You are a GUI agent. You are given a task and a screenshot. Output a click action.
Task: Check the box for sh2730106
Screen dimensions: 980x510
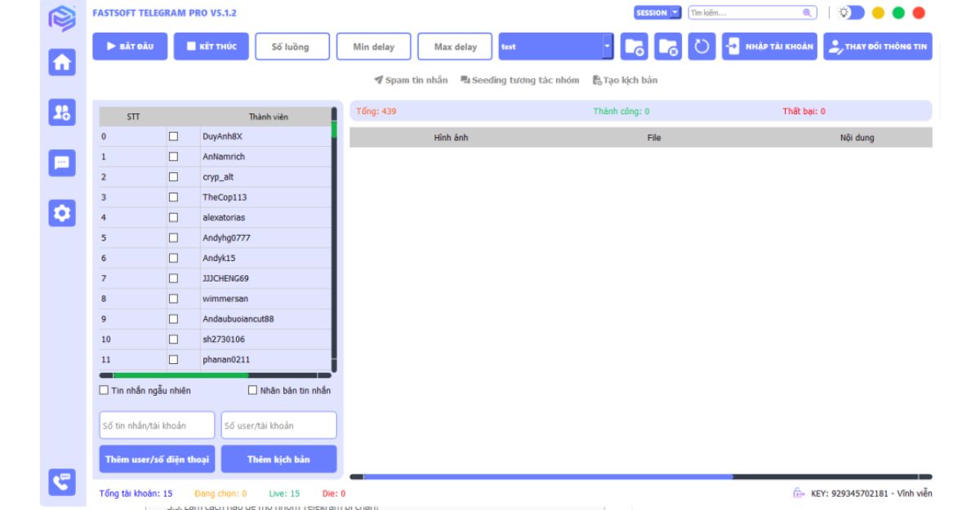point(173,339)
